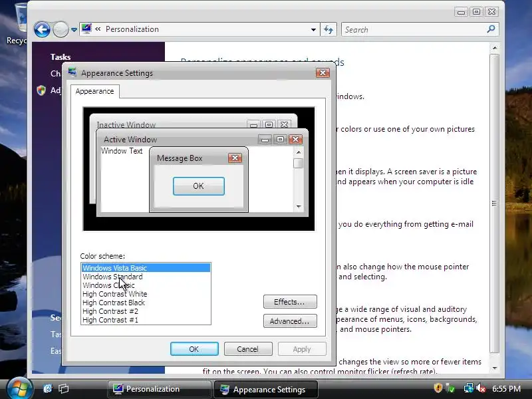Viewport: 532px width, 399px height.
Task: Choose Windows Standard color scheme
Action: point(146,277)
